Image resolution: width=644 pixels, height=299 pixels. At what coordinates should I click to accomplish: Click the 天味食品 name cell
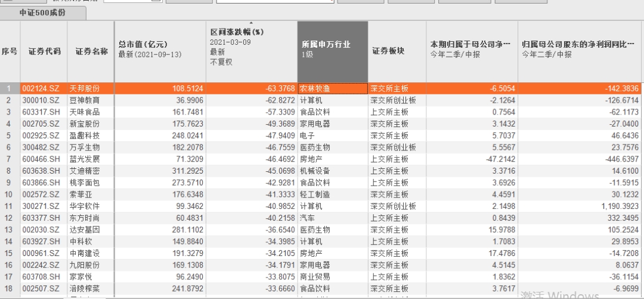click(91, 112)
